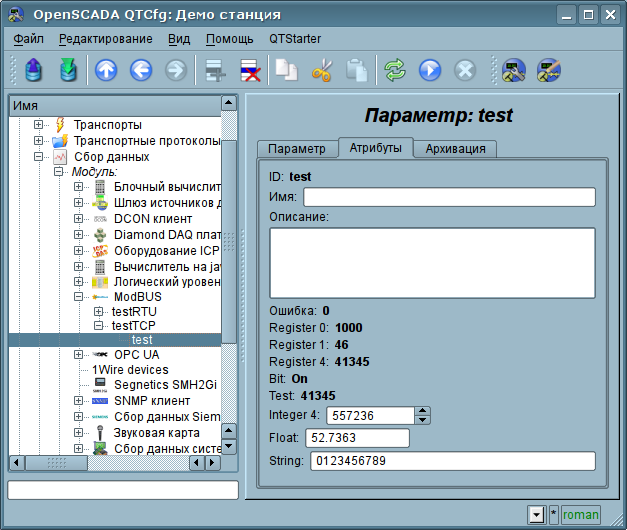Click the Load from database toolbar icon
This screenshot has width=627, height=530.
(34, 70)
